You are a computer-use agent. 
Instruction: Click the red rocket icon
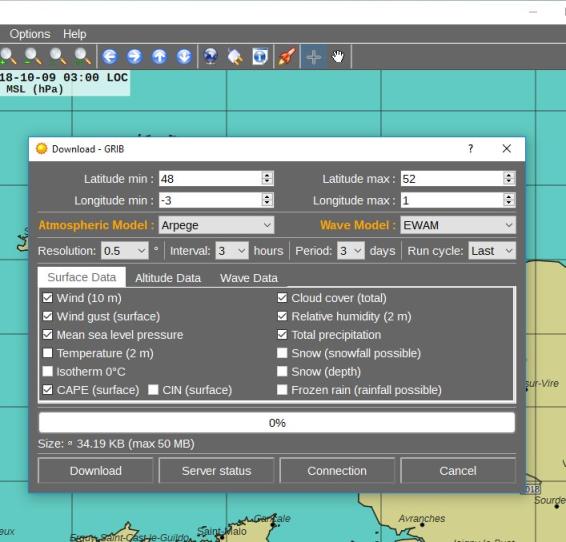click(287, 57)
